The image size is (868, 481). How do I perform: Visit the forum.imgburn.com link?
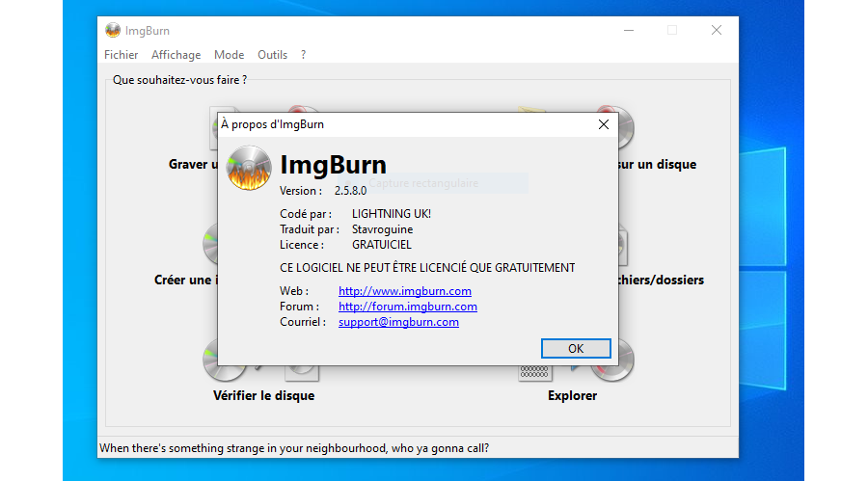(407, 307)
